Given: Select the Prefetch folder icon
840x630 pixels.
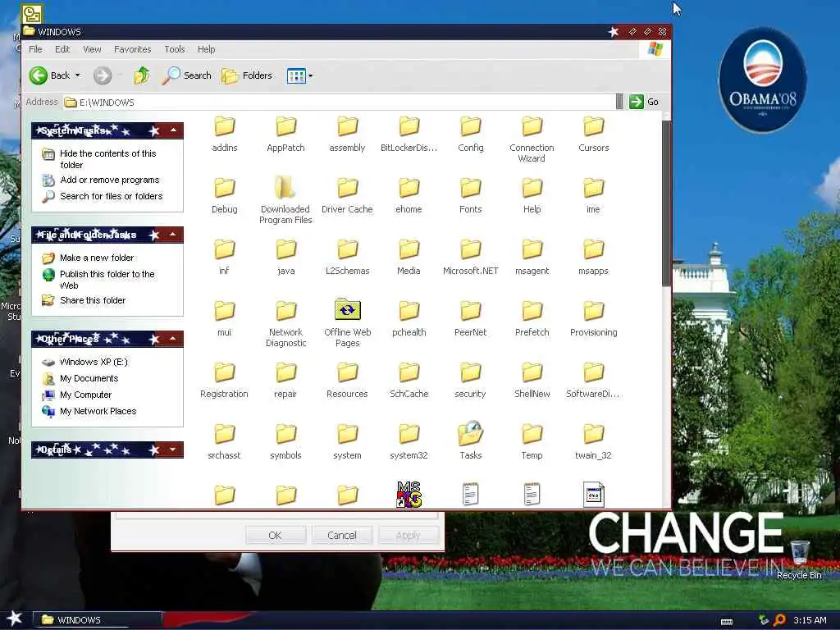Looking at the screenshot, I should (x=532, y=311).
